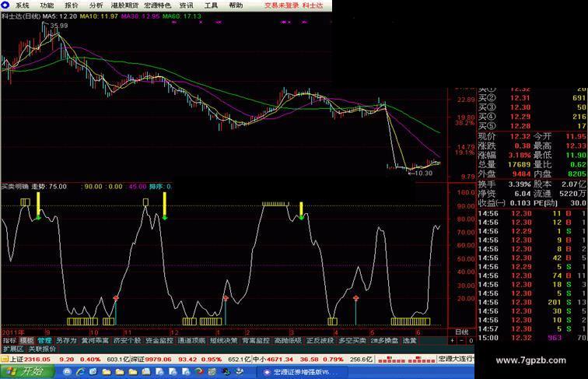The width and height of the screenshot is (588, 379).
Task: Activate 宏源证券增强版 taskbar button
Action: [x=301, y=372]
